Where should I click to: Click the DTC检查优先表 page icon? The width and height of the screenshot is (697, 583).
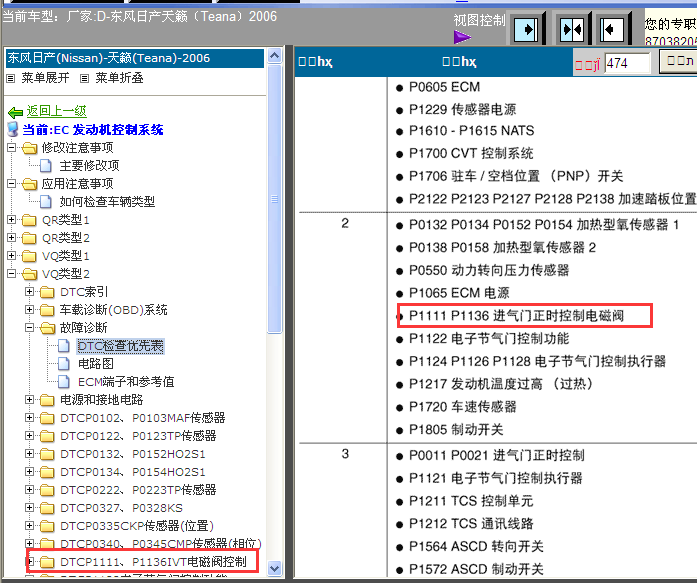(x=64, y=346)
